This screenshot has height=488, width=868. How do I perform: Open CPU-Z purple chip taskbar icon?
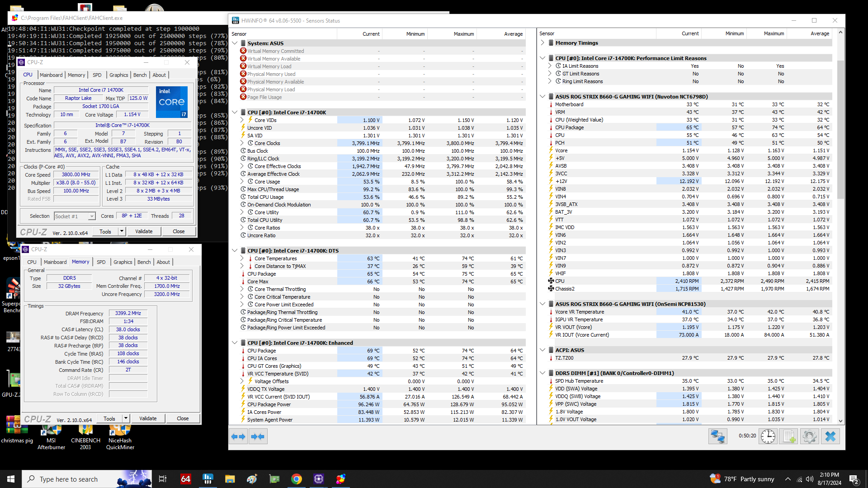coord(319,479)
